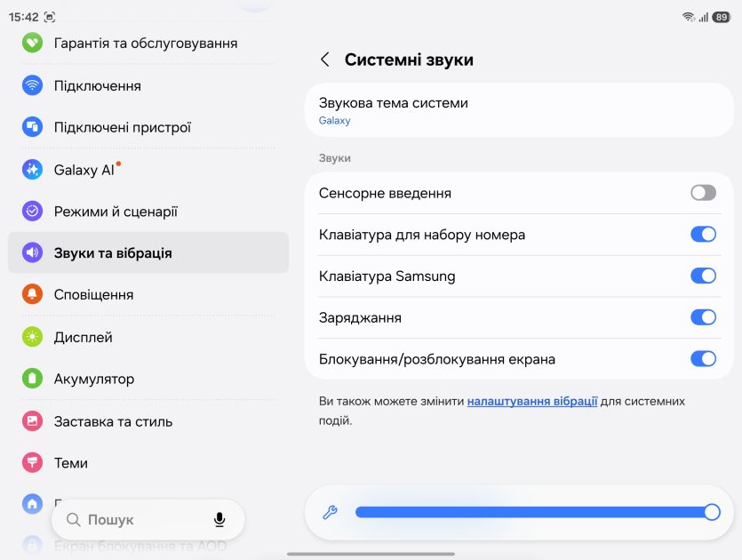Tap the magnifier icon in Пошук bar

click(x=74, y=520)
